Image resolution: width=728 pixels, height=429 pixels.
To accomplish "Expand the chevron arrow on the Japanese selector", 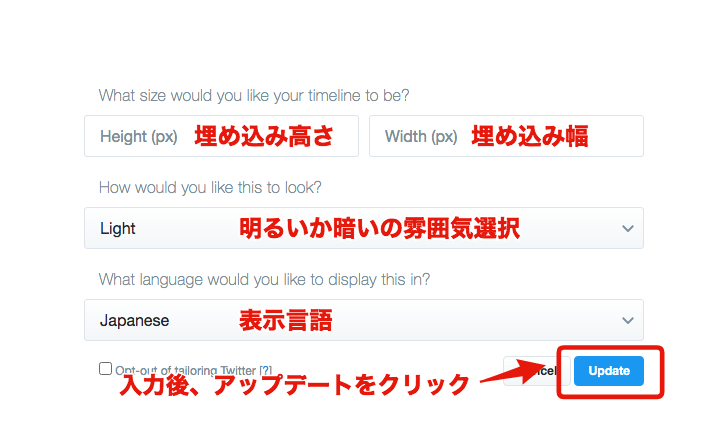I will [x=628, y=320].
